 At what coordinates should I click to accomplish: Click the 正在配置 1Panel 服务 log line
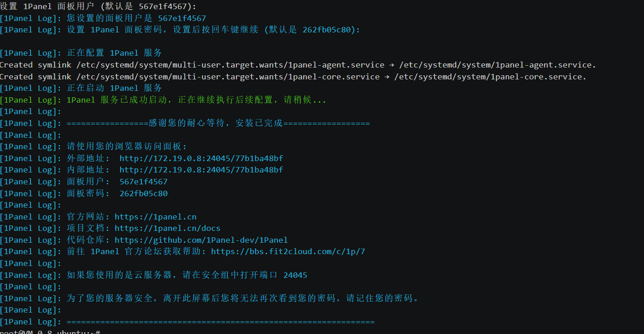coord(114,53)
